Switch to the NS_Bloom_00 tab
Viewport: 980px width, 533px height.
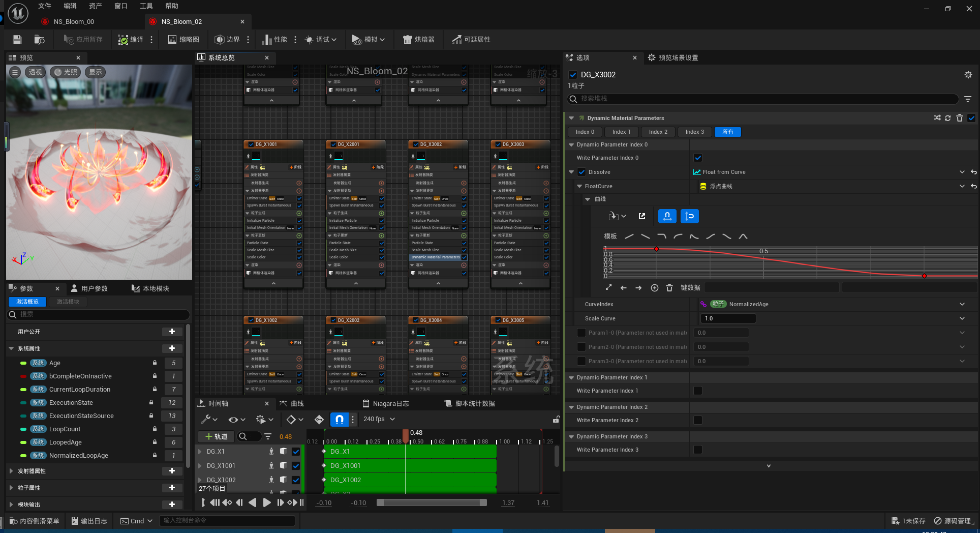(x=74, y=21)
